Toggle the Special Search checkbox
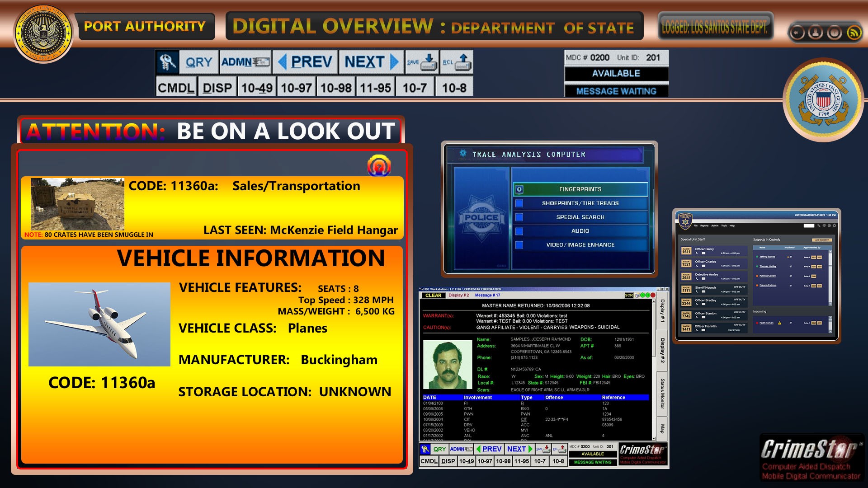 [x=519, y=217]
